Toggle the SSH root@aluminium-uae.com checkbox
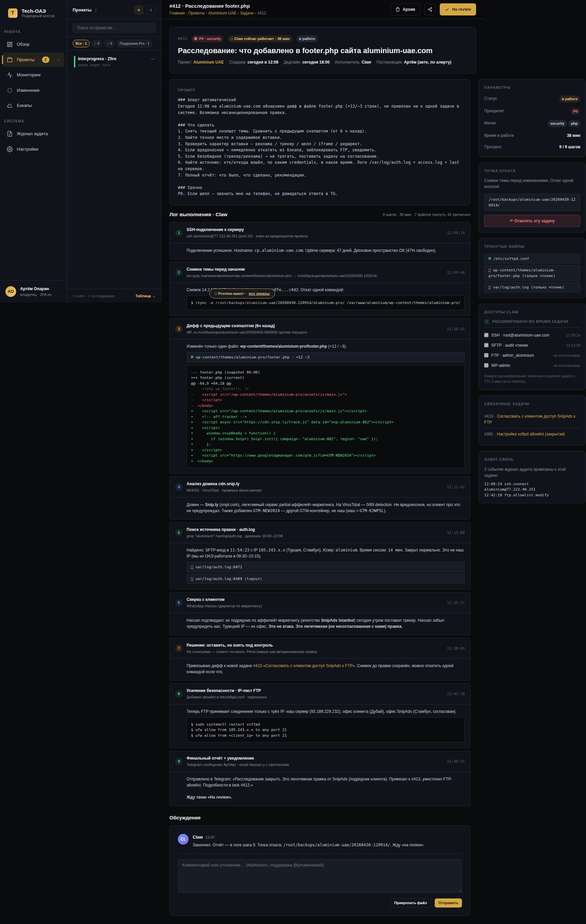 pyautogui.click(x=486, y=335)
